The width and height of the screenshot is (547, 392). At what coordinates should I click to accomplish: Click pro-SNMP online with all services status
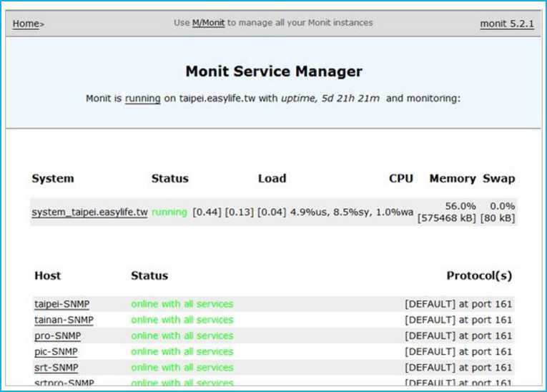click(182, 335)
